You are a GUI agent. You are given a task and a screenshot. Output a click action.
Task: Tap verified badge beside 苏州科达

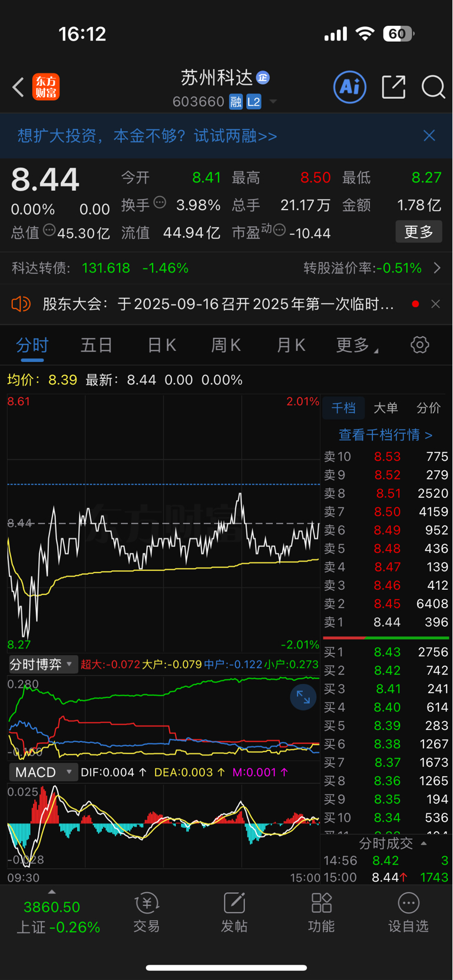click(x=263, y=78)
